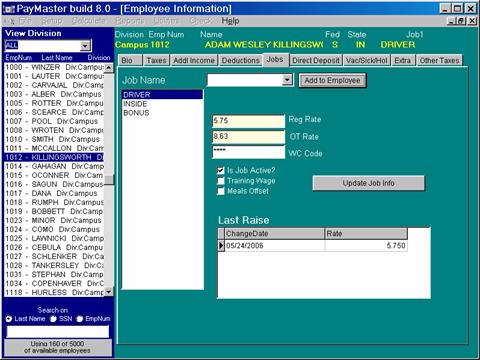The width and height of the screenshot is (480, 360).
Task: Select employee 1028 TANKERSLEY
Action: (54, 265)
